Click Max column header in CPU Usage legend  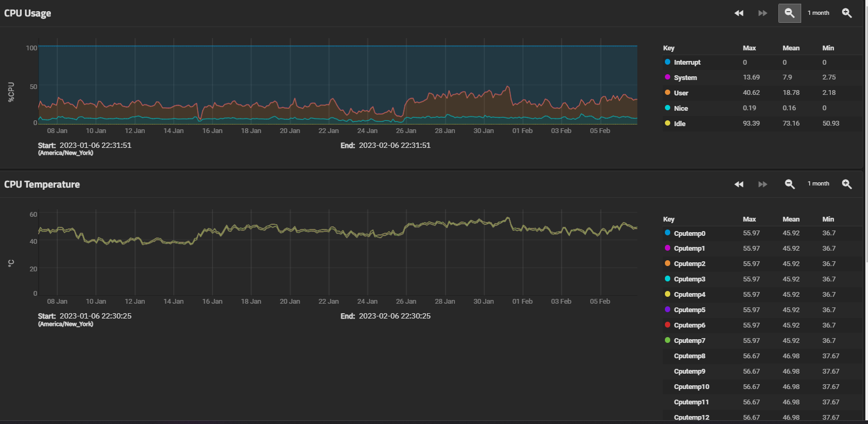(749, 48)
